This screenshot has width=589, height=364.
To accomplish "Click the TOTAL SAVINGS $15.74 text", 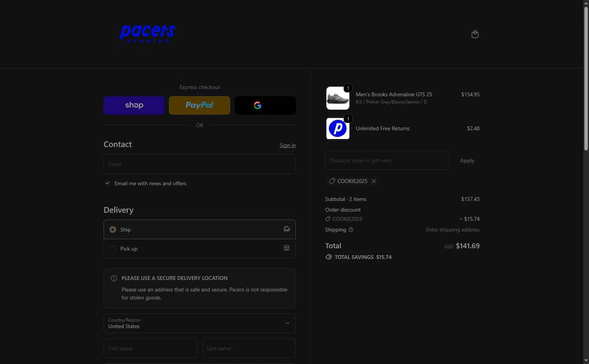I will coord(363,257).
